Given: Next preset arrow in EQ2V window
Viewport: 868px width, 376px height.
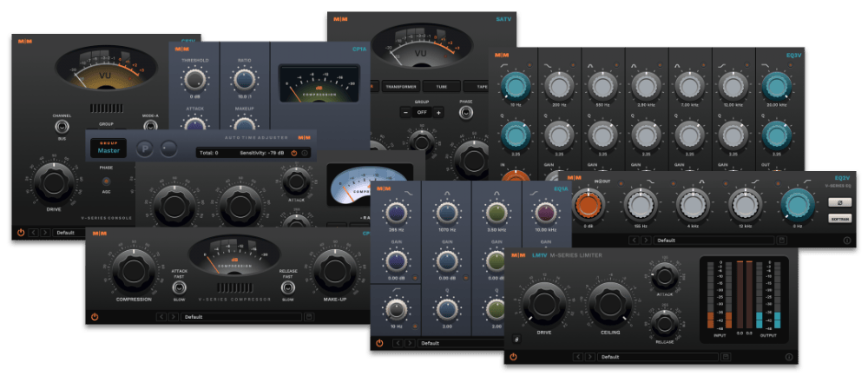Looking at the screenshot, I should click(646, 241).
